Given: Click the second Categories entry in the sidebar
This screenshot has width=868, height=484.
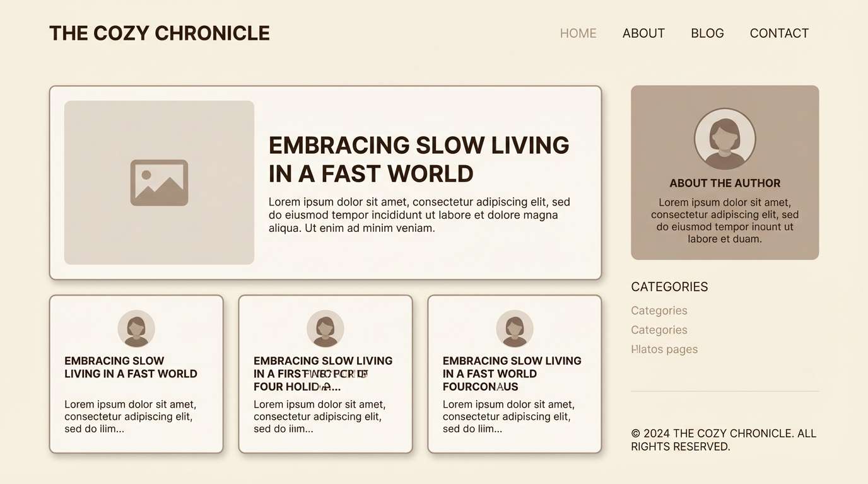Looking at the screenshot, I should pos(659,330).
